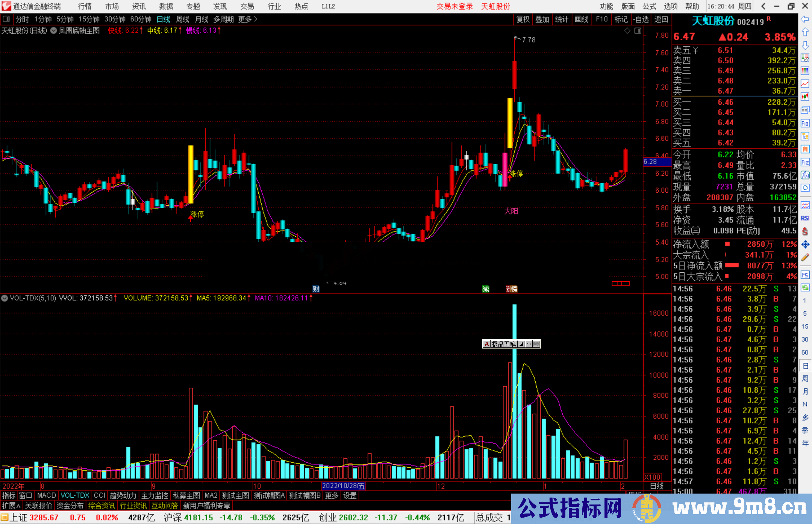Image resolution: width=812 pixels, height=524 pixels.
Task: Toggle the chart layout square icon near diamond
Action: click(638, 31)
